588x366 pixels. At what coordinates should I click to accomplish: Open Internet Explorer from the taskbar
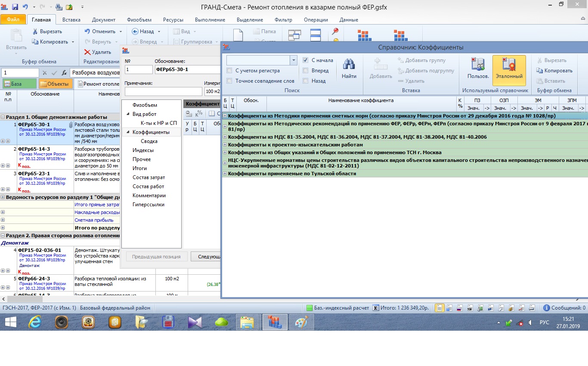(35, 322)
